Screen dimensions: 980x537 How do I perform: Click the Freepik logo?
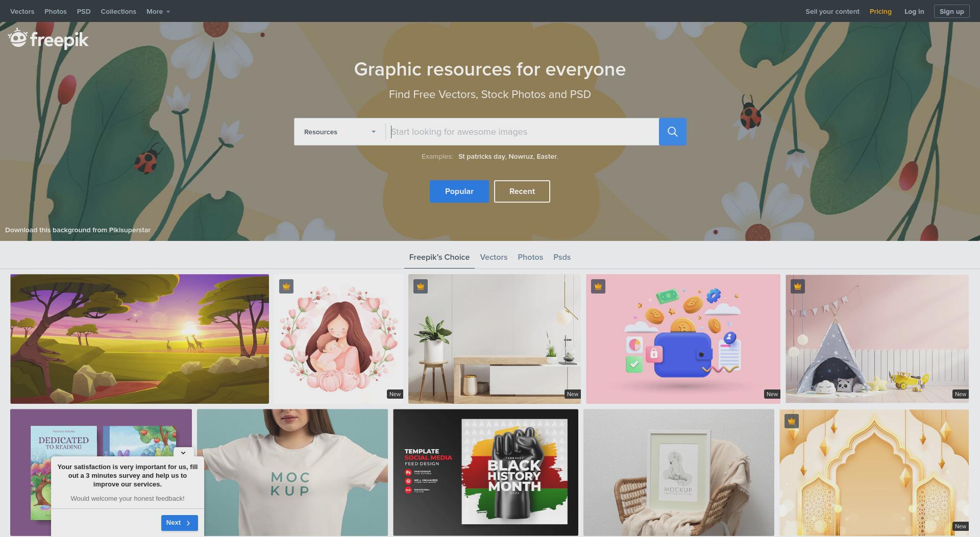click(48, 39)
